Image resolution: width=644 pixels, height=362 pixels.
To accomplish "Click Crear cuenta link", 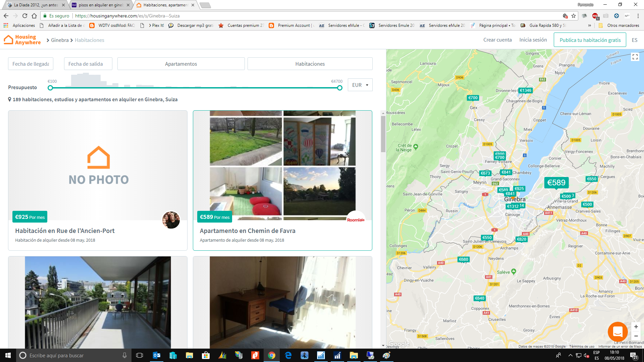I will point(497,40).
